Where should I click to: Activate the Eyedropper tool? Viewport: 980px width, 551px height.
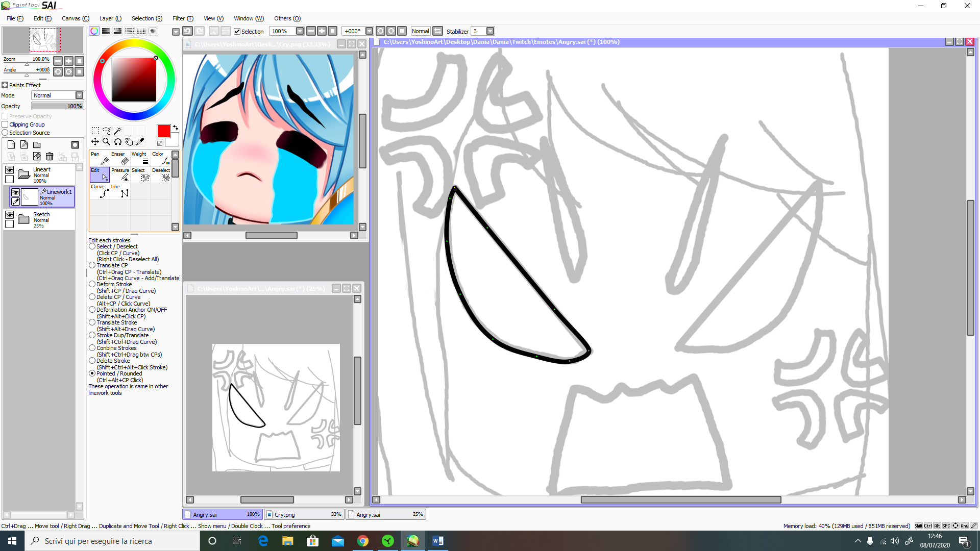(140, 142)
